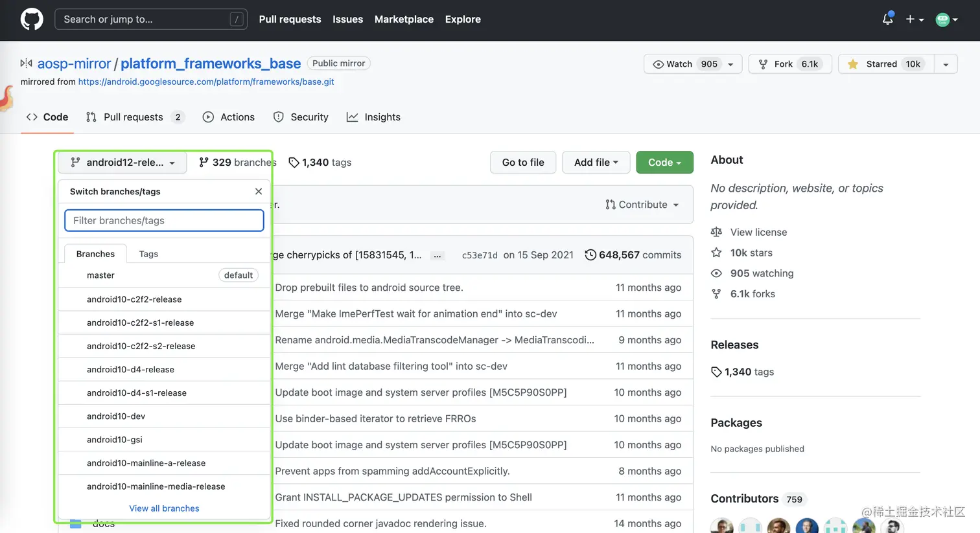Open the 1,340 tags link near branches
This screenshot has height=533, width=980.
(320, 163)
